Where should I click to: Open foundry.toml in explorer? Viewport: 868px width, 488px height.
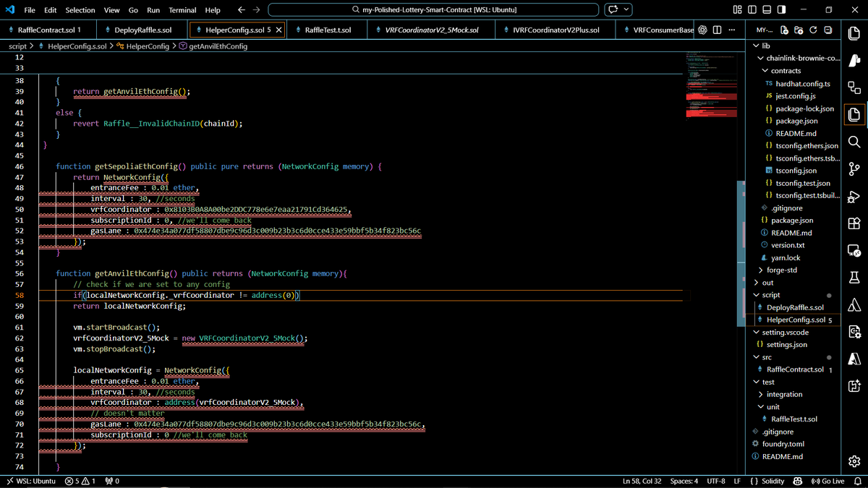pos(783,444)
